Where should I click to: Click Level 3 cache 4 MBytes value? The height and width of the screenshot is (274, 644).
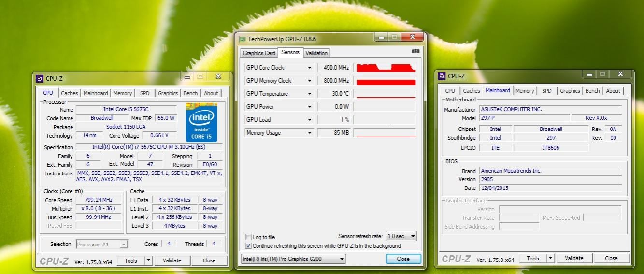(175, 226)
